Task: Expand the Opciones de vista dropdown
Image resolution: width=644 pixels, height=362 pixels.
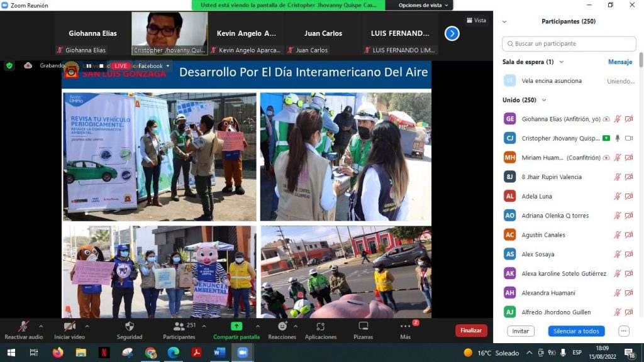Action: coord(425,5)
